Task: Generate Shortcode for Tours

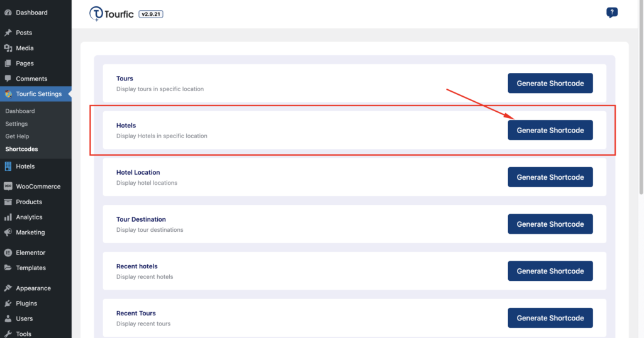Action: 550,84
